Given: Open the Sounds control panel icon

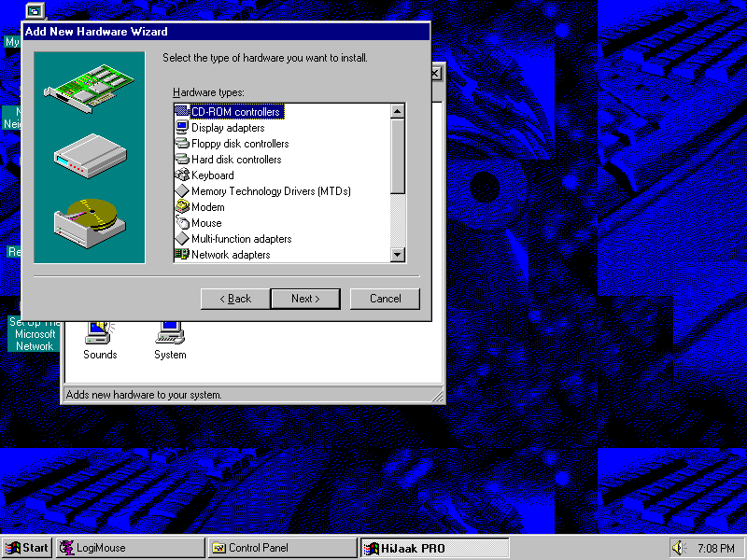Looking at the screenshot, I should (x=99, y=333).
